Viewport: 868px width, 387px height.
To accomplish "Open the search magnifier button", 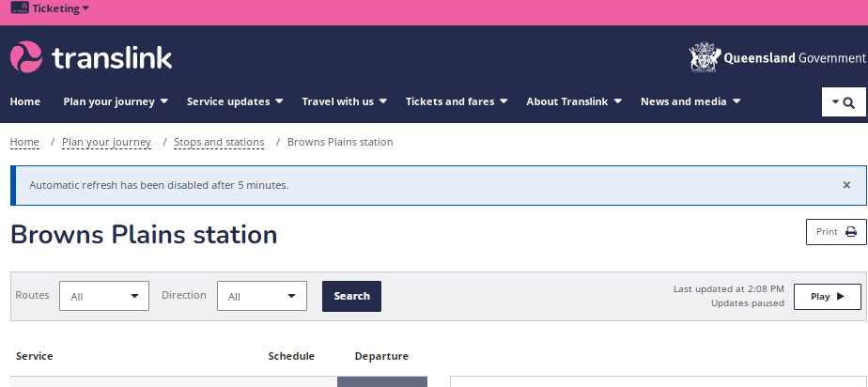I will (844, 102).
